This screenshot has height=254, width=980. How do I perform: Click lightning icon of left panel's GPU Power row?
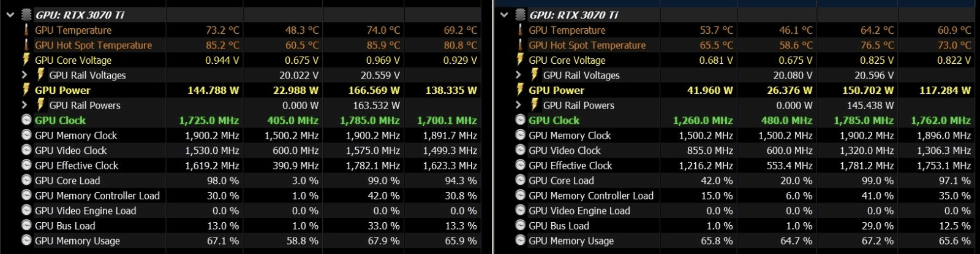tap(26, 90)
